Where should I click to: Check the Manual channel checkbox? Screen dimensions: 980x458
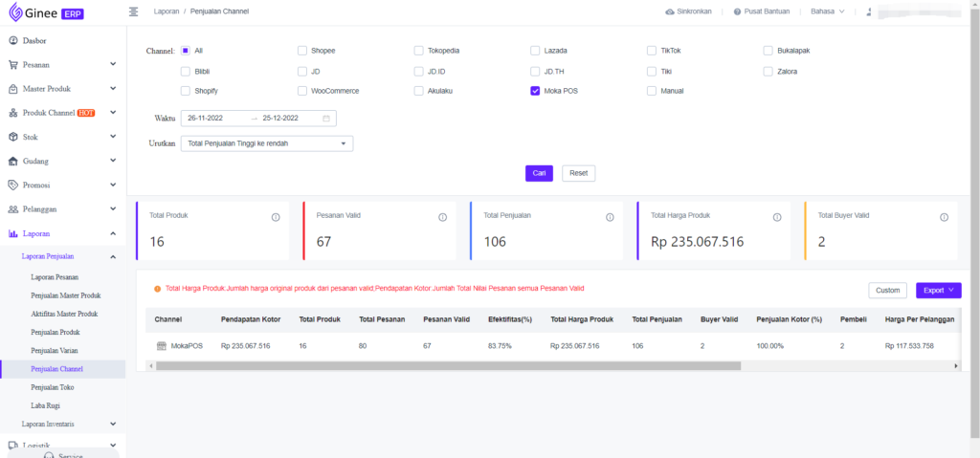tap(652, 91)
